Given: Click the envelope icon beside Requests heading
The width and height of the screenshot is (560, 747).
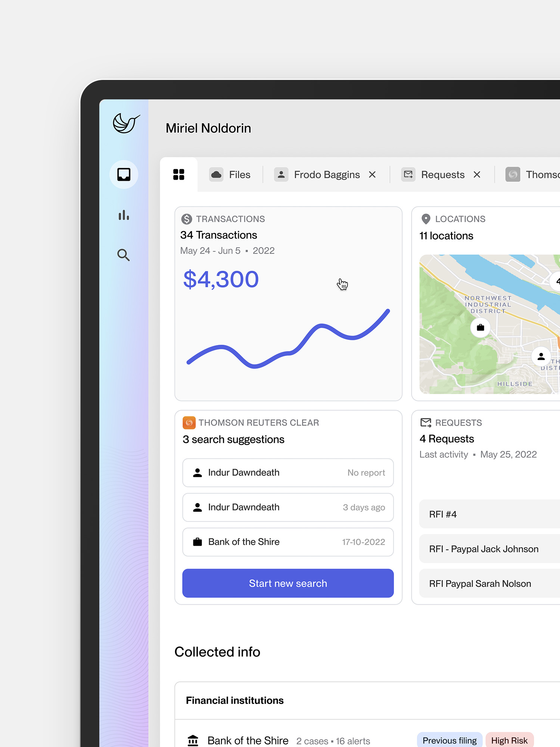Looking at the screenshot, I should [426, 422].
